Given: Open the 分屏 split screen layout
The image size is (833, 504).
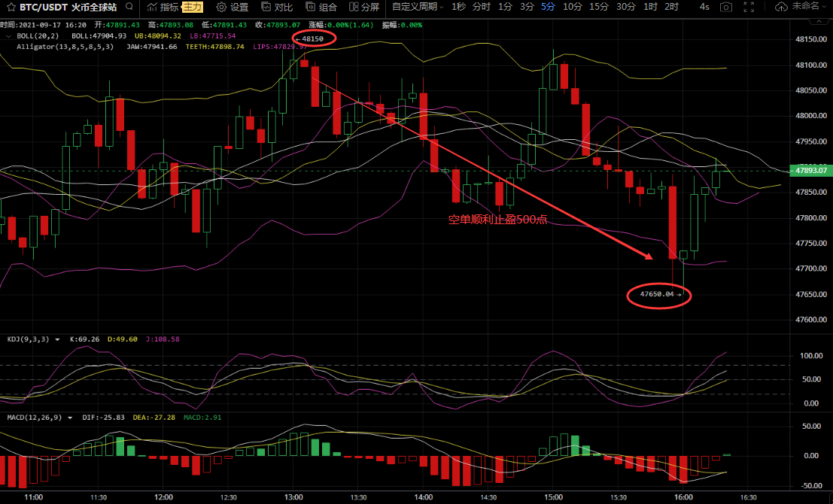Looking at the screenshot, I should (364, 7).
